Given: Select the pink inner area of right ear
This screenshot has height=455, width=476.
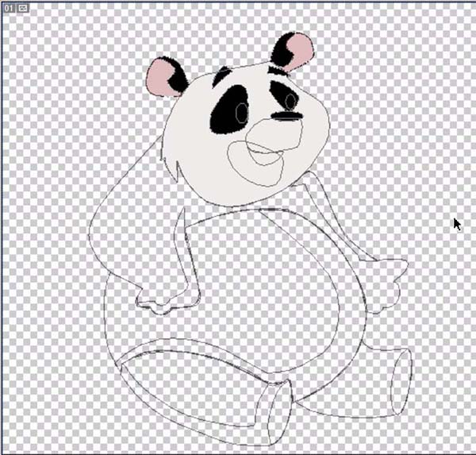Looking at the screenshot, I should click(300, 48).
